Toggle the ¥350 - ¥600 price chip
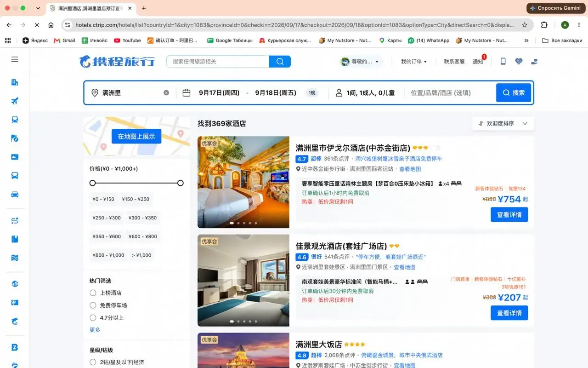The width and height of the screenshot is (588, 368). 107,236
